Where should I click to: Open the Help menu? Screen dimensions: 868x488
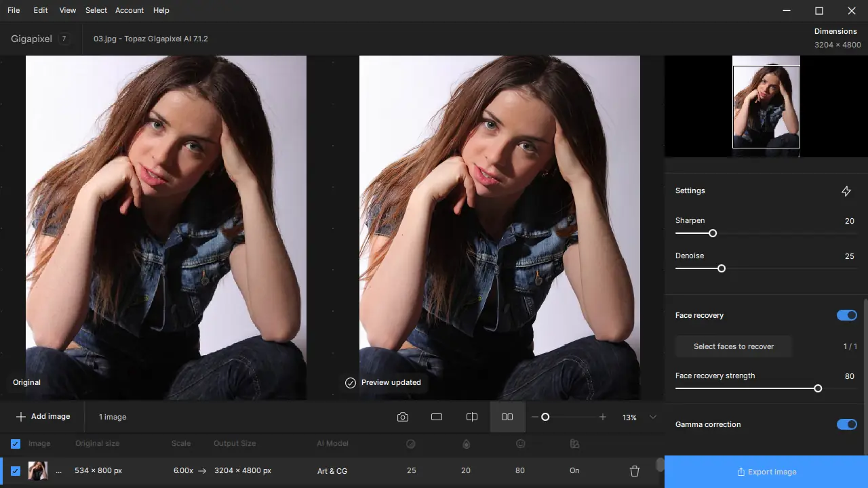click(161, 10)
